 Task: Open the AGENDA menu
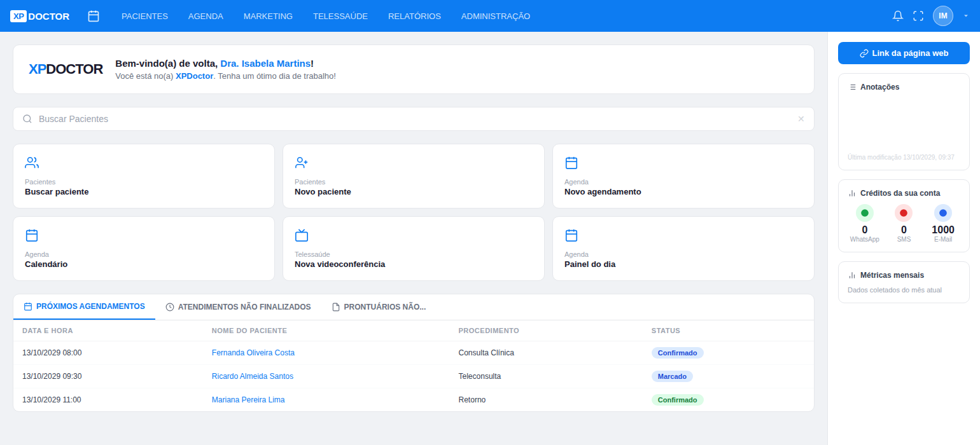[206, 16]
